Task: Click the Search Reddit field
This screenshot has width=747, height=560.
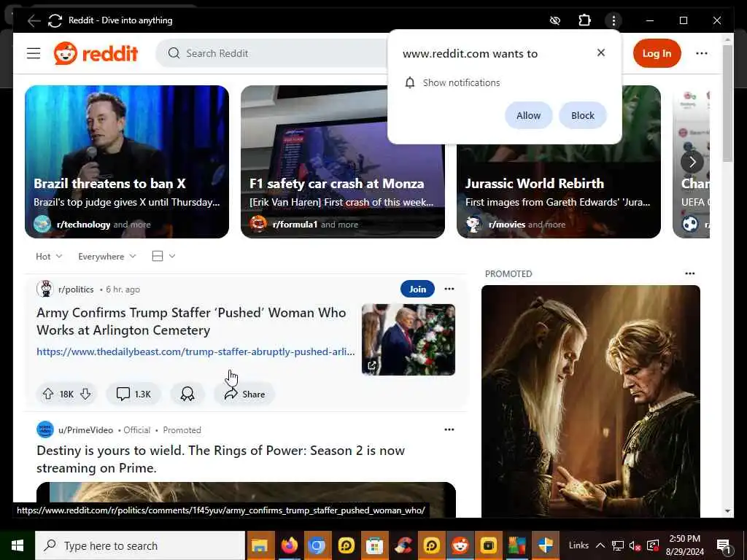Action: [x=271, y=53]
